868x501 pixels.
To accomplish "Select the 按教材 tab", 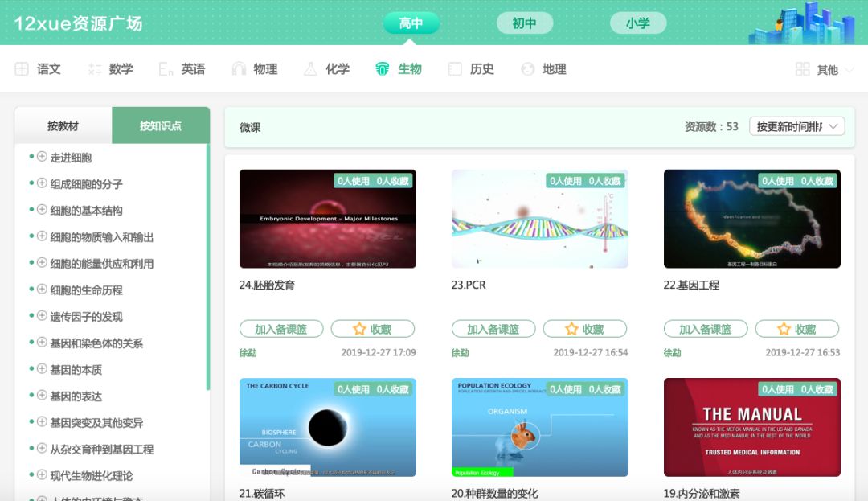I will [63, 125].
